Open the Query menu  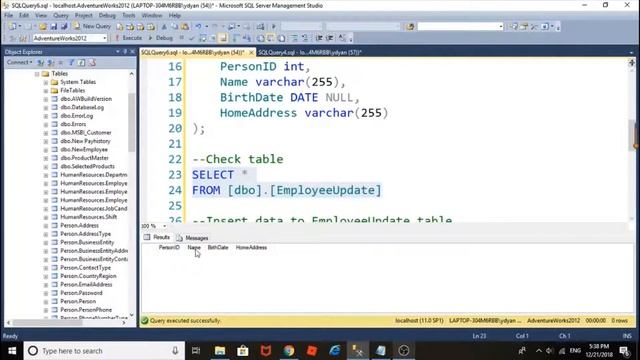[61, 16]
